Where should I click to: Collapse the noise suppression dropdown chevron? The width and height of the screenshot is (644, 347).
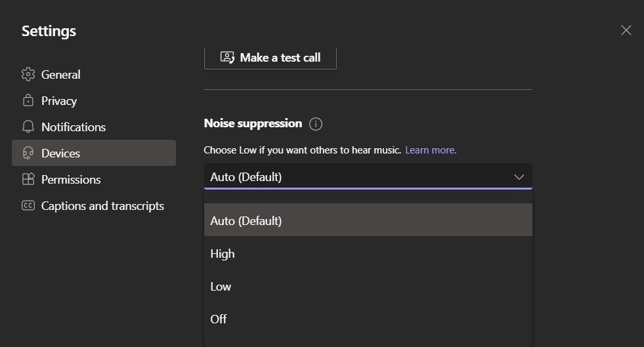(x=519, y=177)
